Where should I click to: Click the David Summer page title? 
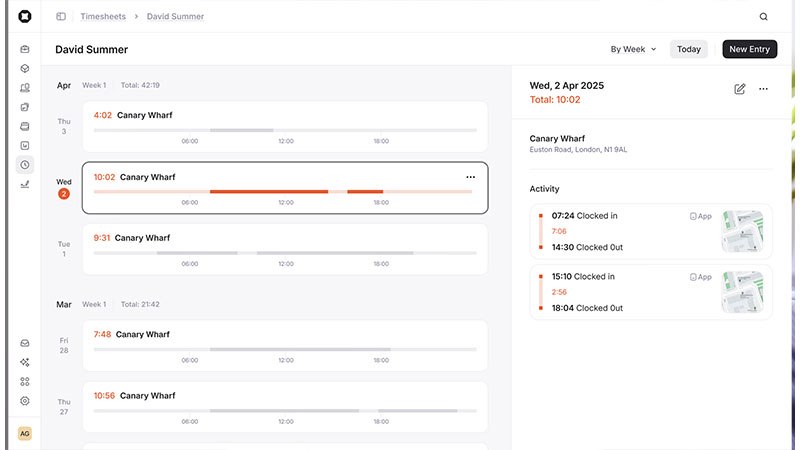(x=91, y=49)
